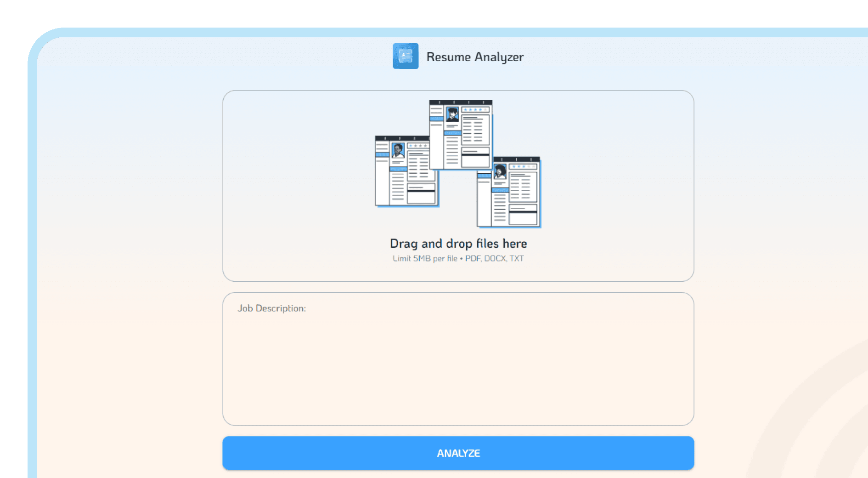Click the profile photo on the center resume card
The height and width of the screenshot is (478, 868).
coord(452,115)
